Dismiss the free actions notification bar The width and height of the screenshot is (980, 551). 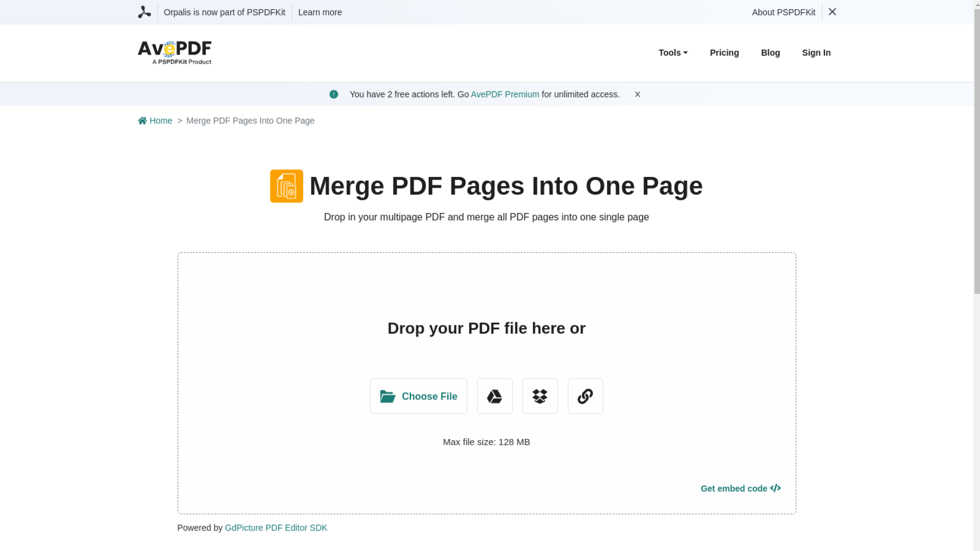point(638,94)
